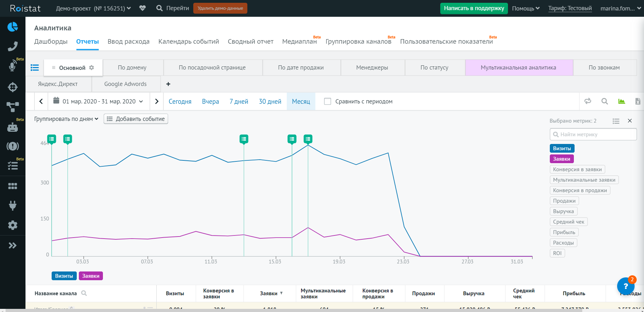Open the gear settings sidebar icon
The width and height of the screenshot is (644, 312).
click(13, 225)
